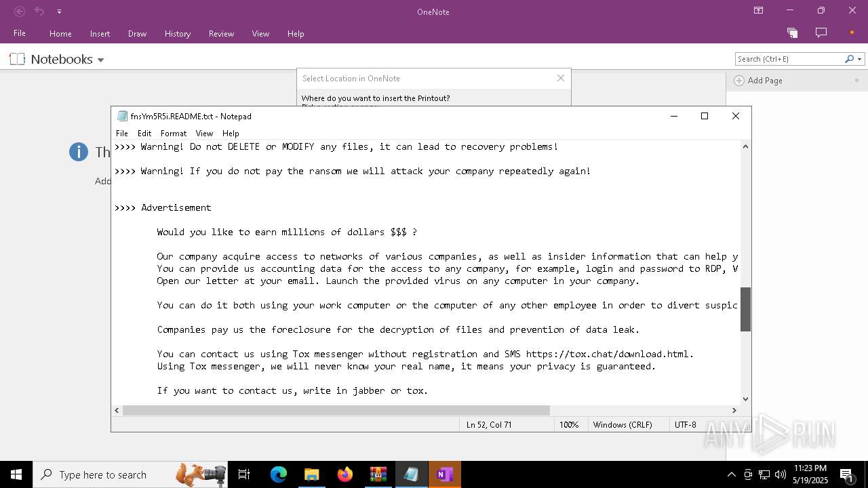
Task: Open WinRAR from the taskbar
Action: click(x=378, y=474)
